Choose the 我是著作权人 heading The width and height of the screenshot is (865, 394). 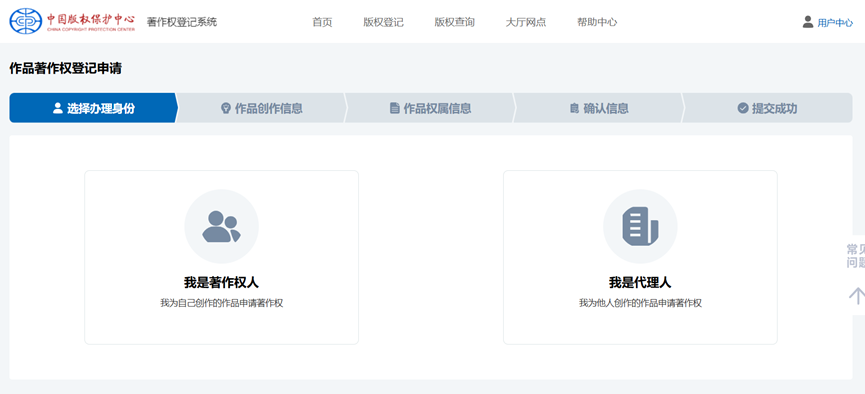point(221,283)
